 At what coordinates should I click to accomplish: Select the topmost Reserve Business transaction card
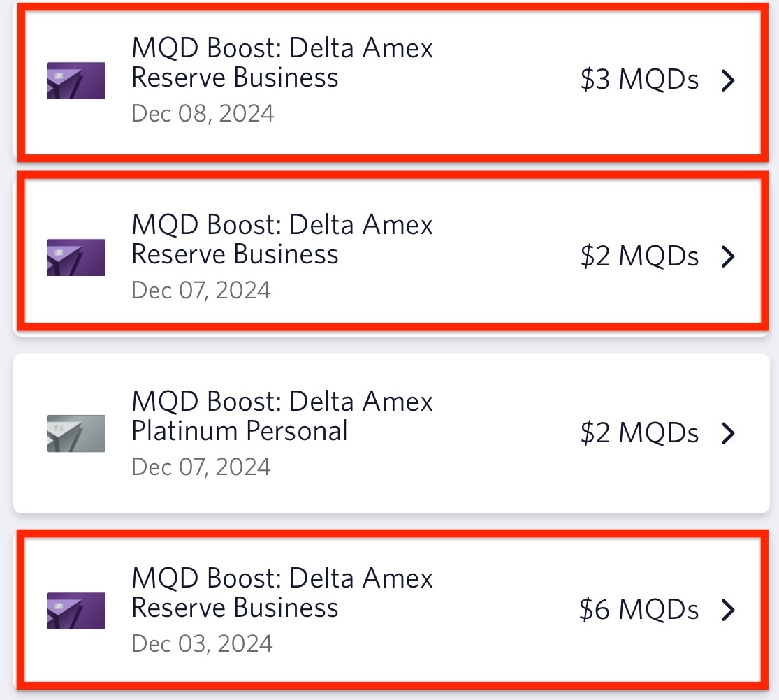389,80
